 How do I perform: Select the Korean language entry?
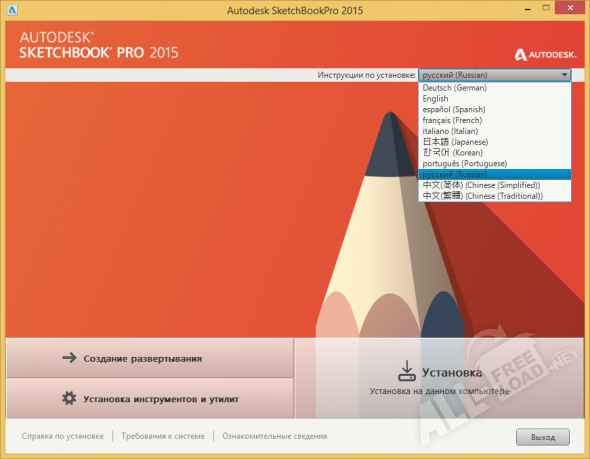(495, 153)
